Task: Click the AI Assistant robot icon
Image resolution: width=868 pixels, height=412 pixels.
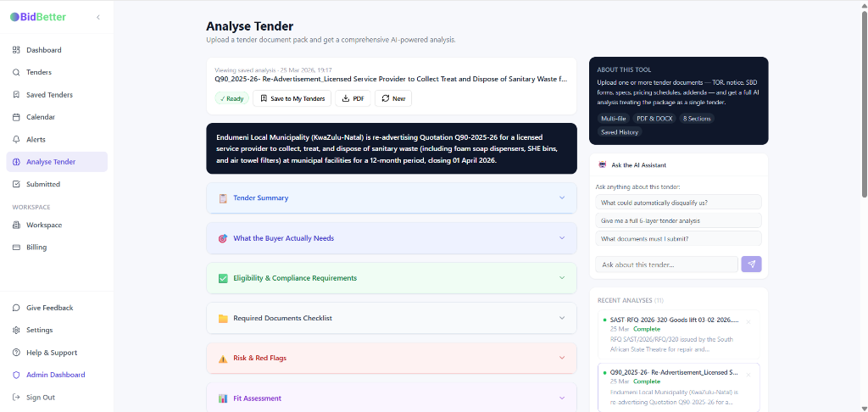Action: (603, 164)
